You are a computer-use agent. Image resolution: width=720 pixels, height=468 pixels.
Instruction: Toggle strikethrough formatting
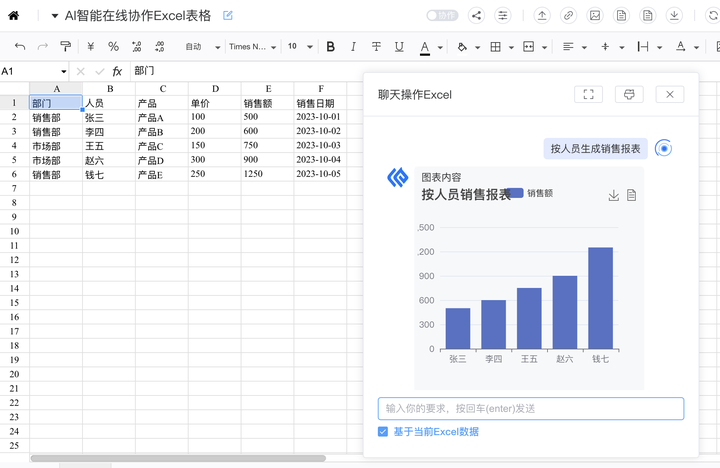[x=376, y=46]
